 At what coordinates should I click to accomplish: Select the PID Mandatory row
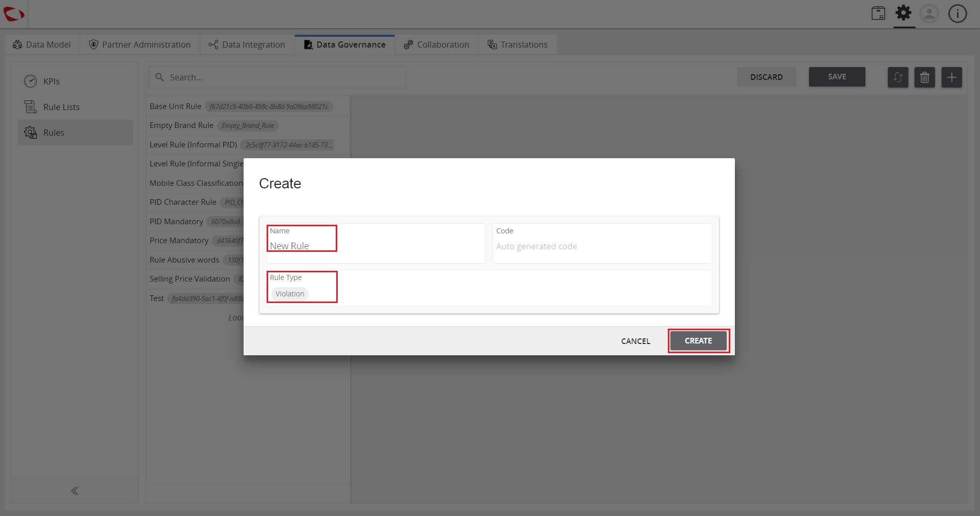195,222
